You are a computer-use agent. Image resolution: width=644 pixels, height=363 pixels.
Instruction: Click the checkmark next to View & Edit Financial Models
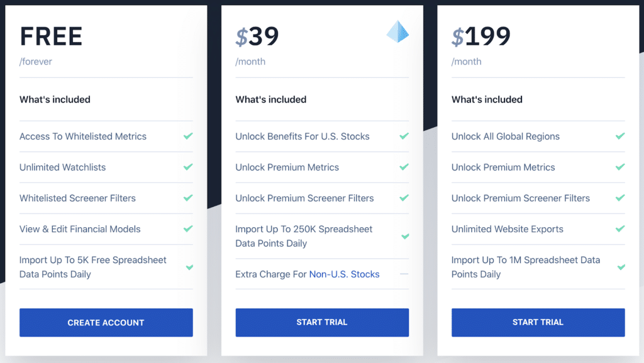[189, 229]
